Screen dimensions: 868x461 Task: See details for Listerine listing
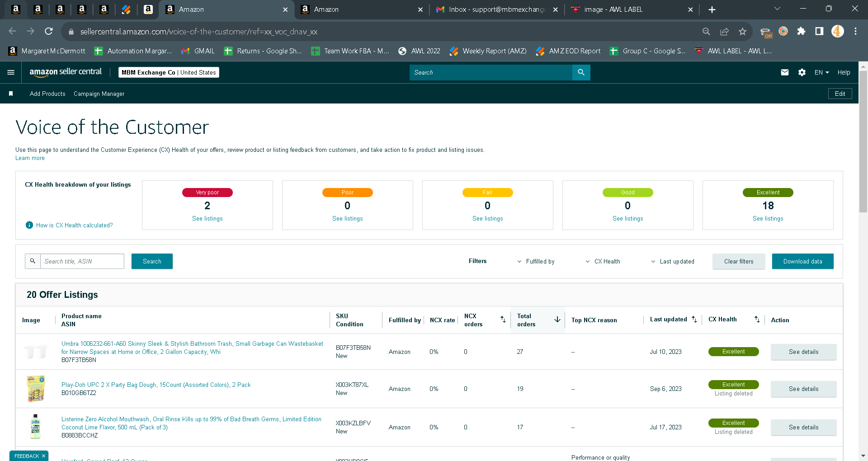point(804,427)
